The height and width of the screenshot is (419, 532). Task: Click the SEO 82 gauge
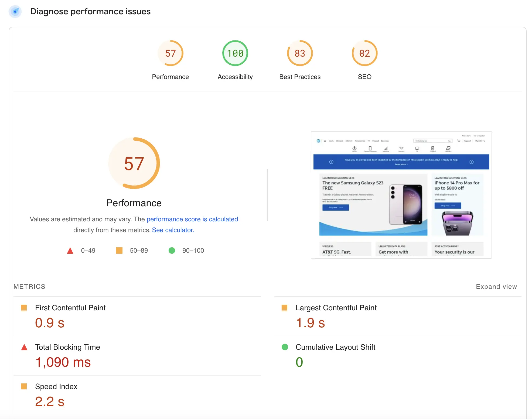364,53
